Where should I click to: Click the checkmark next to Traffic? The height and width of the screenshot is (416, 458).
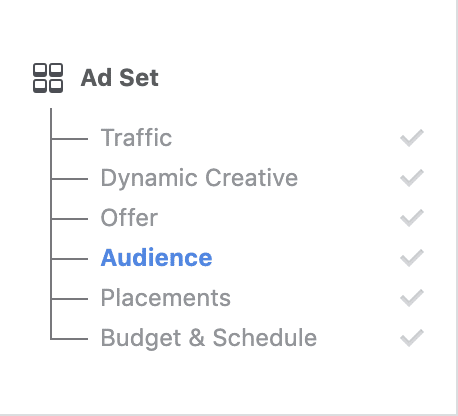pos(412,138)
